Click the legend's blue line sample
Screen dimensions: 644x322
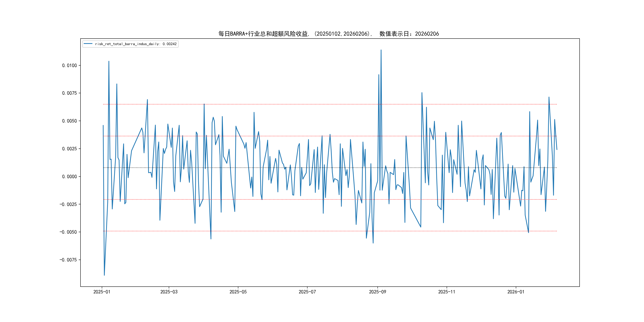pyautogui.click(x=88, y=44)
